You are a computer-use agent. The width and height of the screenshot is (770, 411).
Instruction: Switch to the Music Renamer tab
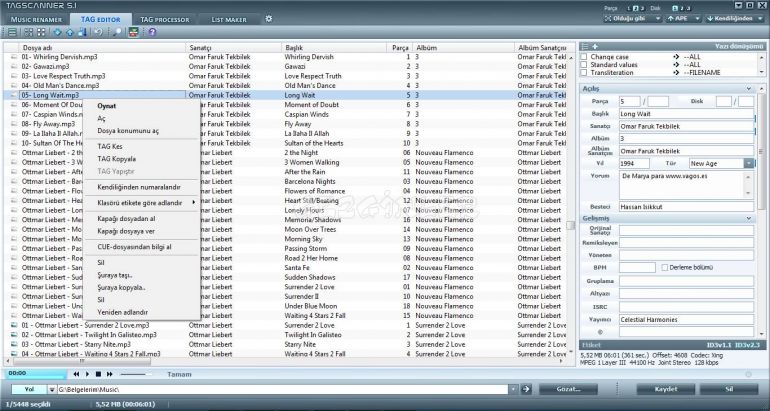click(x=37, y=20)
